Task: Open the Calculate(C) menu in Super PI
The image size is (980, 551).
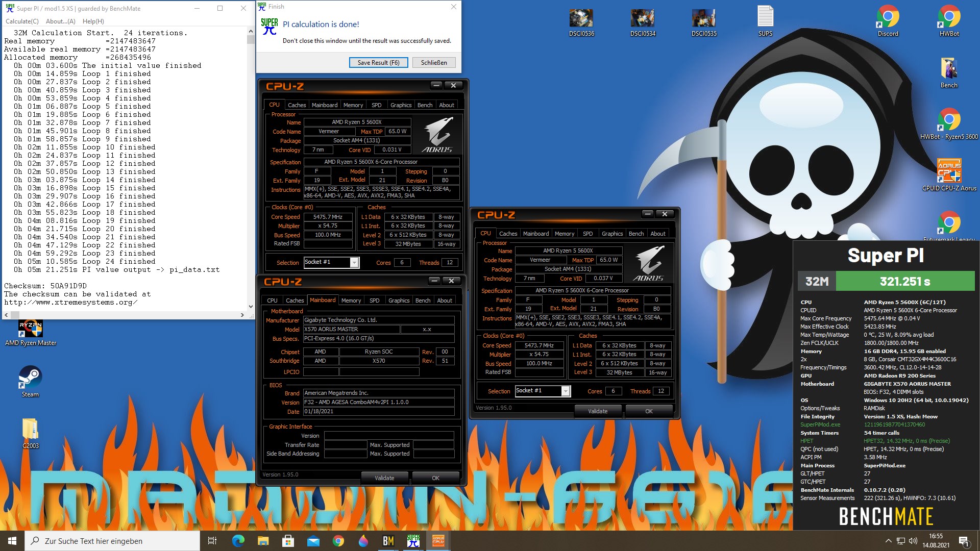Action: pyautogui.click(x=22, y=21)
